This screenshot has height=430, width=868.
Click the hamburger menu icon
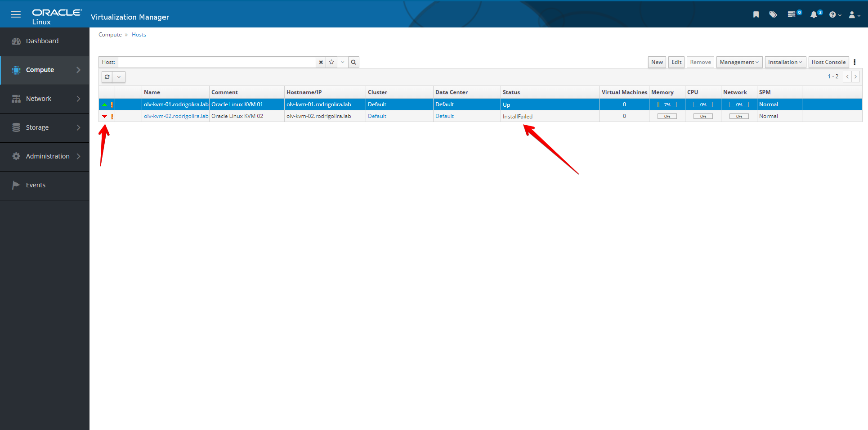(x=16, y=14)
